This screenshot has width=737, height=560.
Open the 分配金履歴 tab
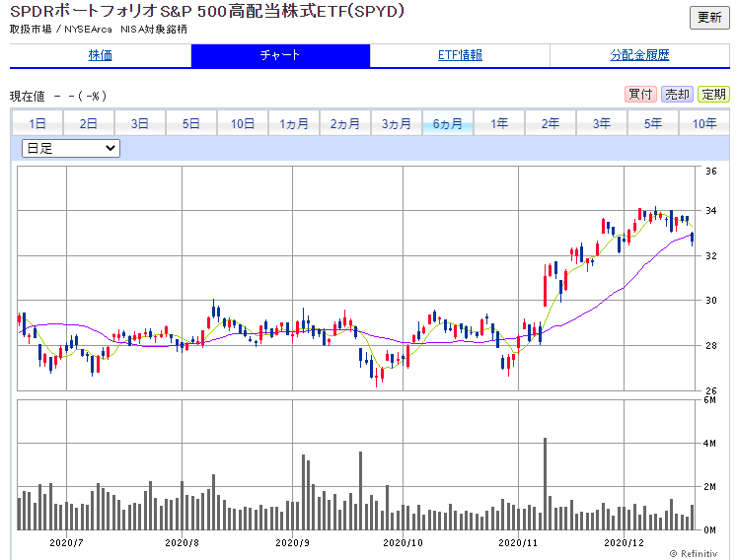(639, 55)
